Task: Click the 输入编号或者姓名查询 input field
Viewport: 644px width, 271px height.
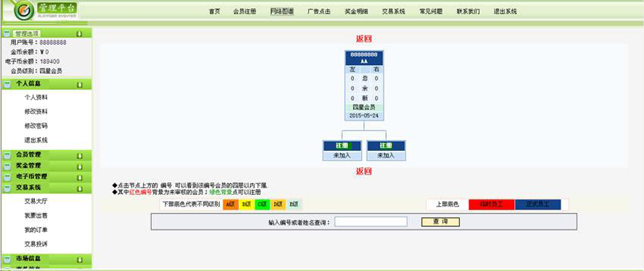Action: point(371,222)
